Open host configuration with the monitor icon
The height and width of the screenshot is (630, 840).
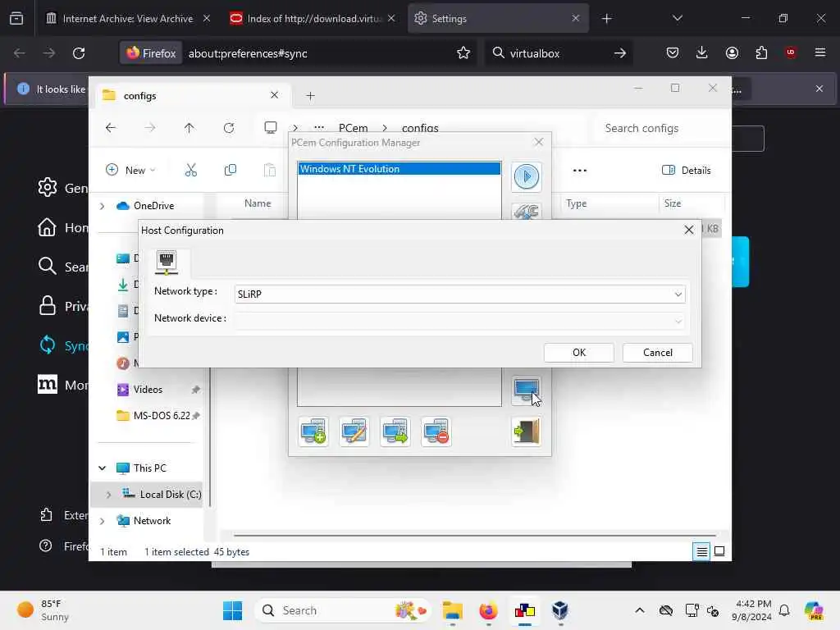pos(527,390)
